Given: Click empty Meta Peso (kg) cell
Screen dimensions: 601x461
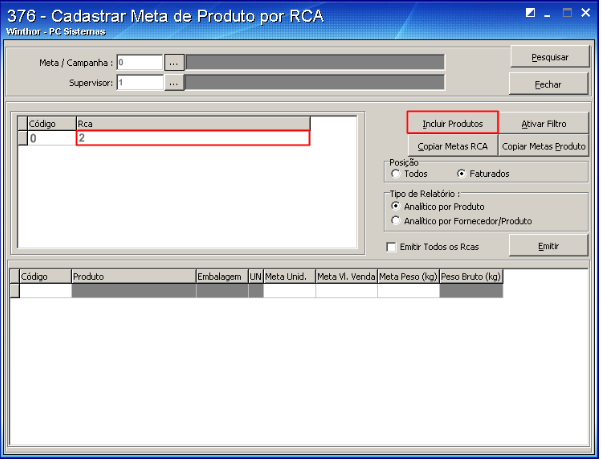Looking at the screenshot, I should click(x=408, y=291).
